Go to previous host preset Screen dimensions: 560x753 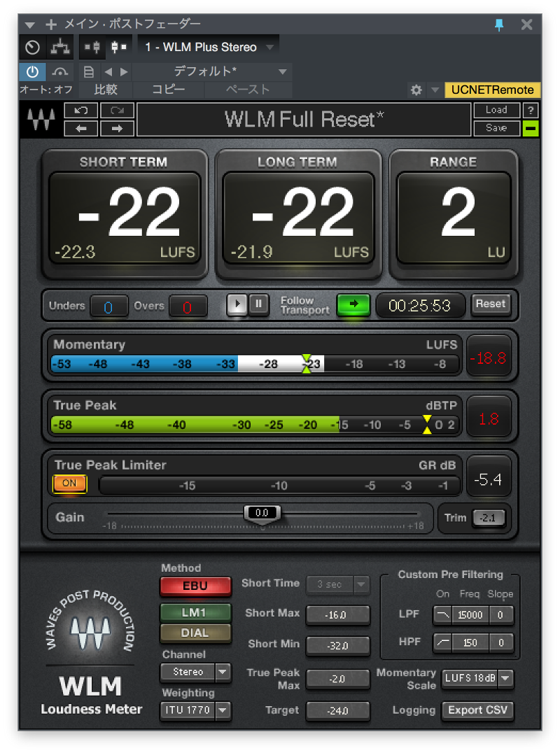(108, 72)
